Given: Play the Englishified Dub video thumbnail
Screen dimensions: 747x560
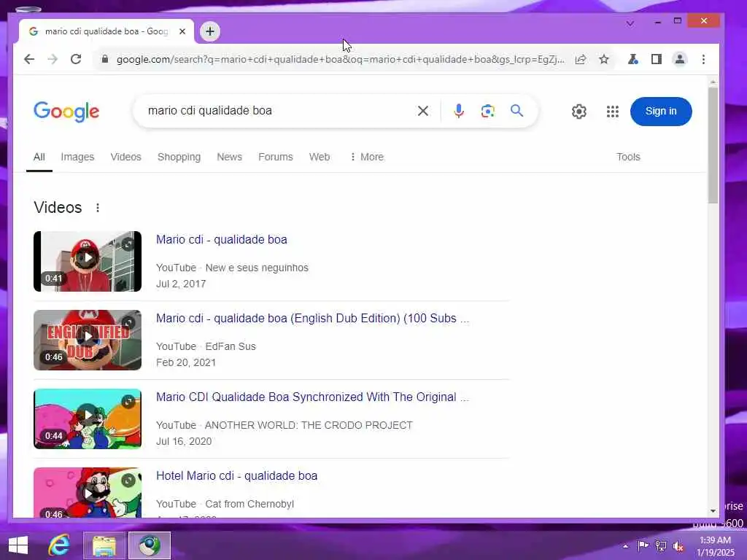Looking at the screenshot, I should (x=88, y=340).
